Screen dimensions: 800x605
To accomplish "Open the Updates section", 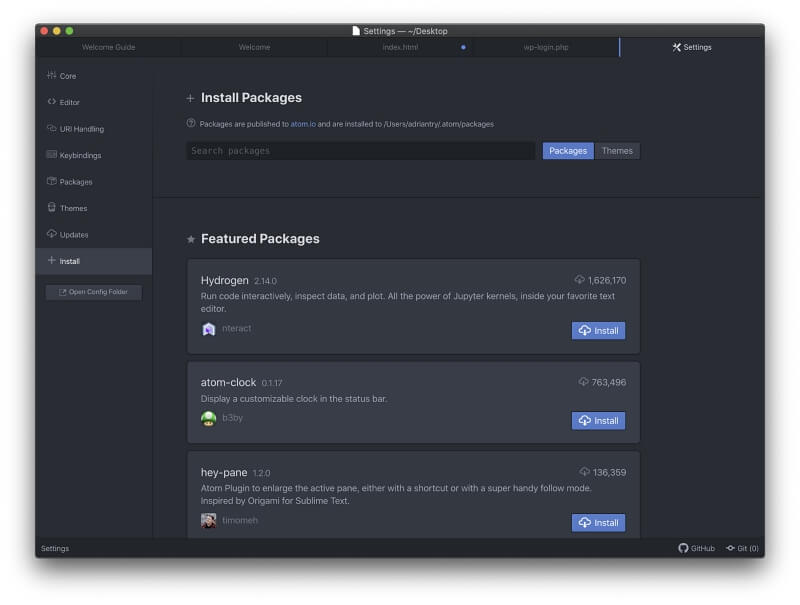I will point(94,235).
